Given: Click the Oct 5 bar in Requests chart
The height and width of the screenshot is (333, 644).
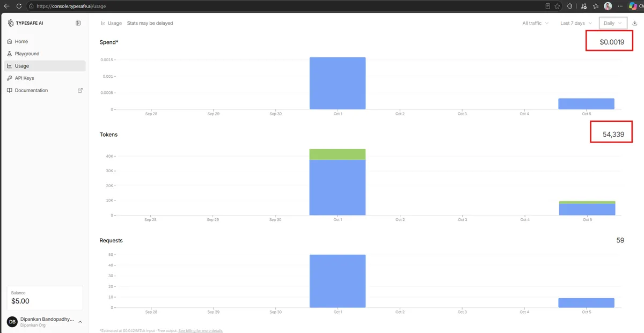Looking at the screenshot, I should pos(586,303).
